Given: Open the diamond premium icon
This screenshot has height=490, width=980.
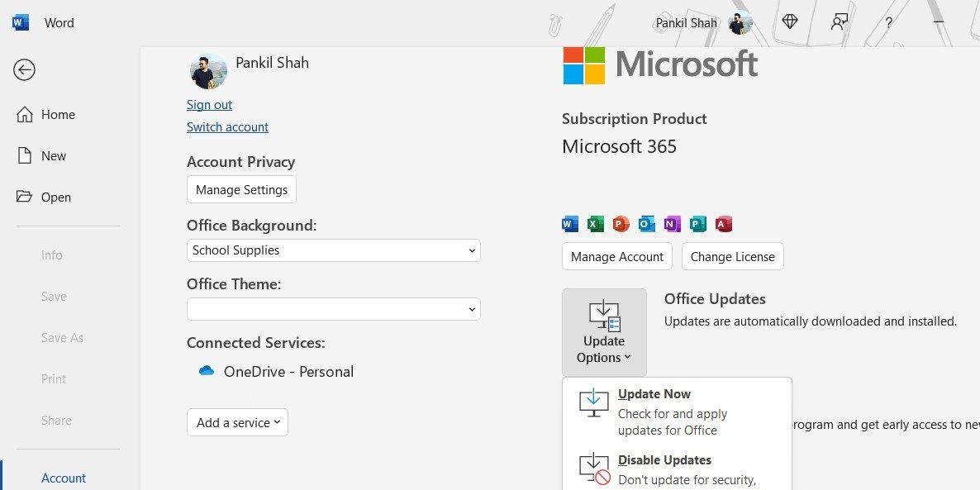Looking at the screenshot, I should 790,22.
